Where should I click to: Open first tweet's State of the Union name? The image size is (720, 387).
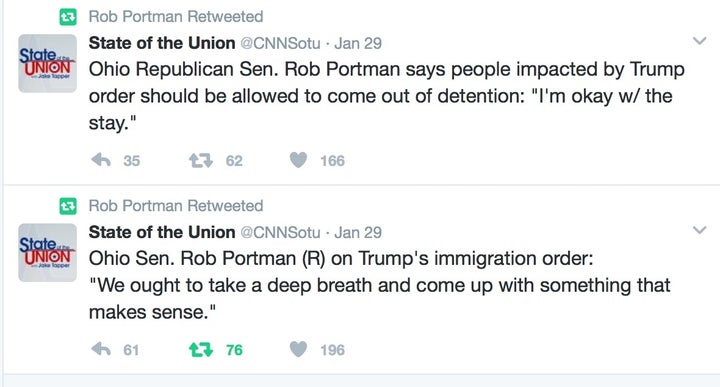coord(162,43)
